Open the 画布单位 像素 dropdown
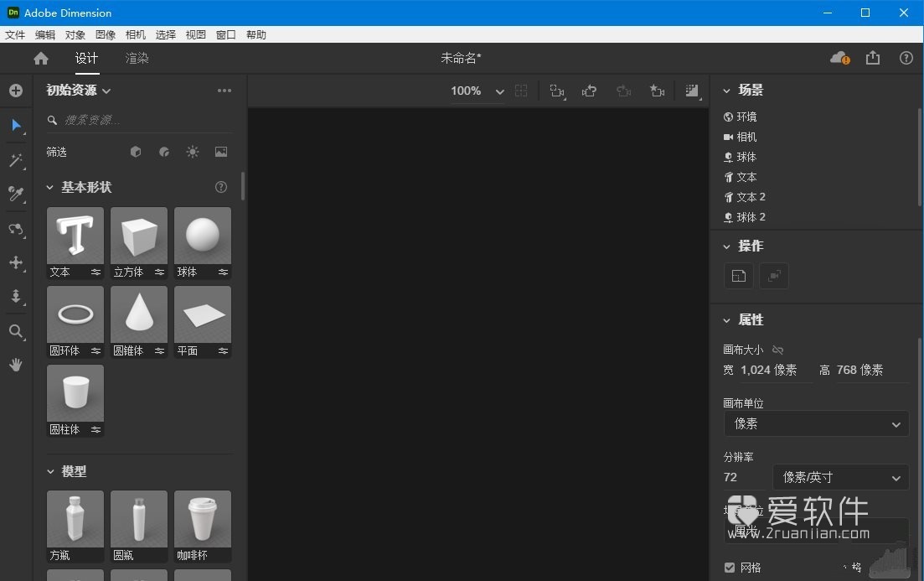This screenshot has height=581, width=924. click(816, 423)
